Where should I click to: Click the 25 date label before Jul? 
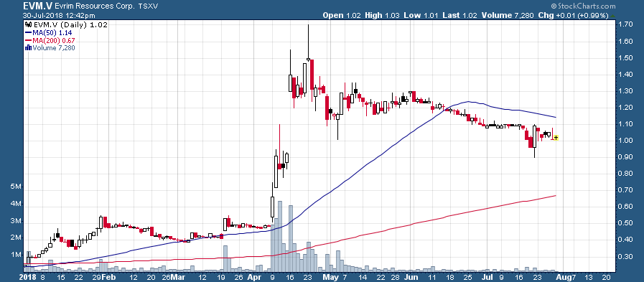[x=468, y=277]
